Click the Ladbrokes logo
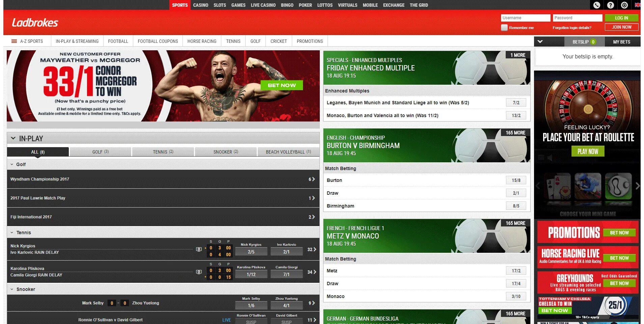The image size is (644, 324). point(35,23)
